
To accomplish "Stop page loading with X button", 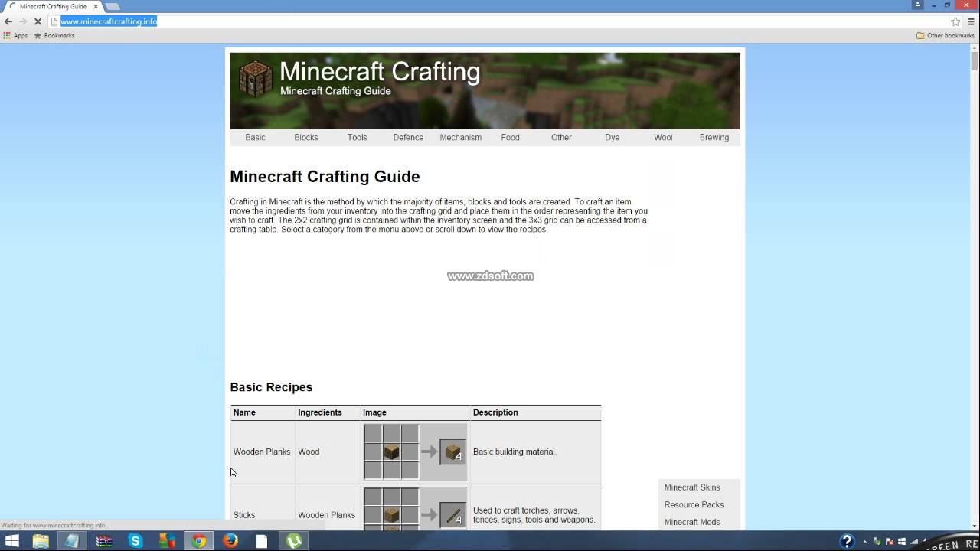I will (x=38, y=21).
